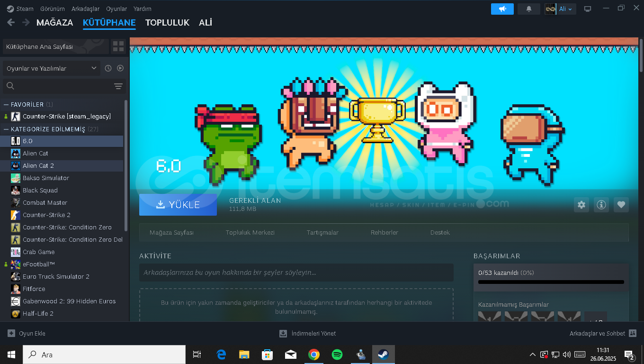Viewport: 644px width, 364px height.
Task: Select Bakso Simulator in library
Action: click(63, 178)
